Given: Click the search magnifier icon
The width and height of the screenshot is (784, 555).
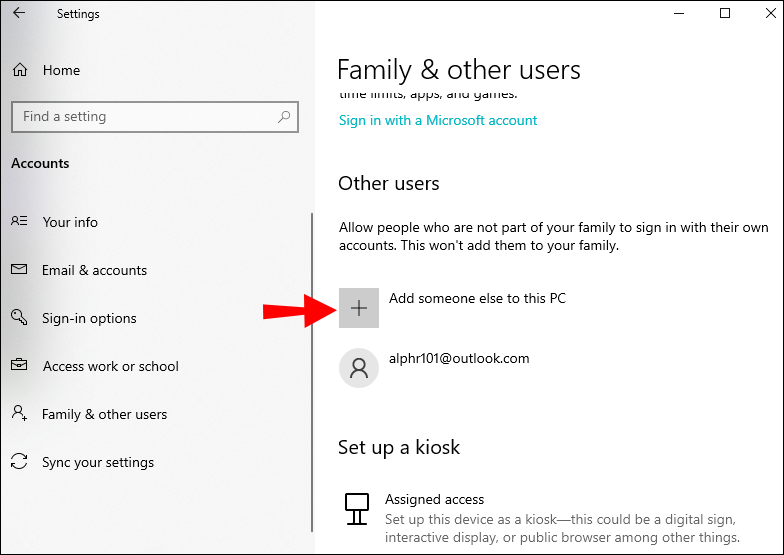Looking at the screenshot, I should 285,117.
